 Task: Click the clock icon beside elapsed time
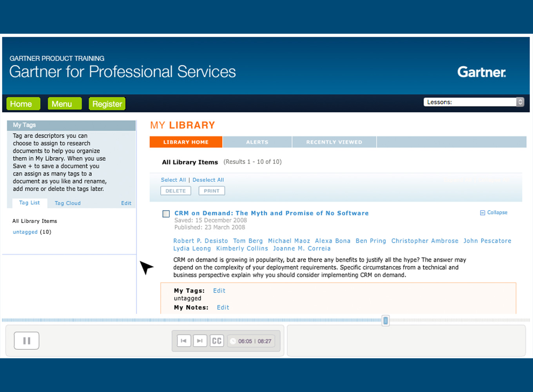point(233,341)
